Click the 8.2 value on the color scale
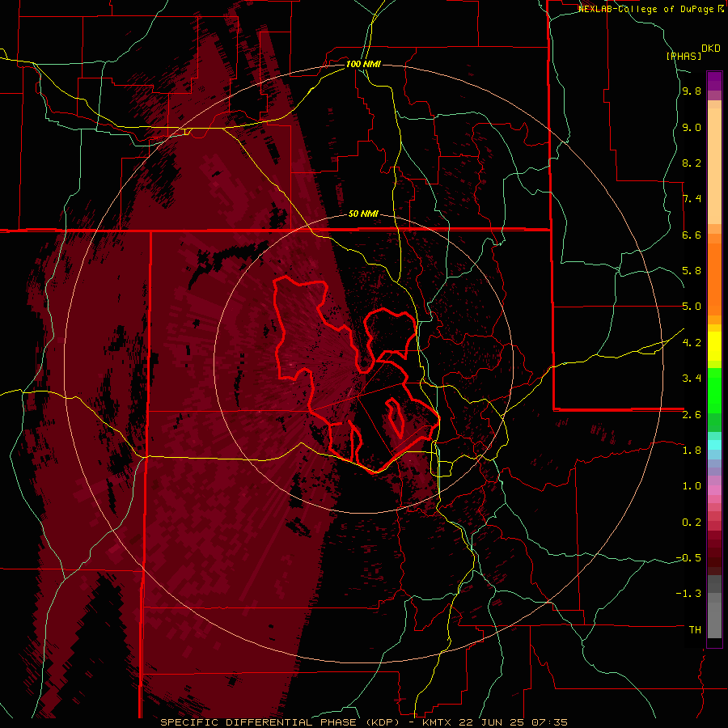728x728 pixels. click(692, 163)
